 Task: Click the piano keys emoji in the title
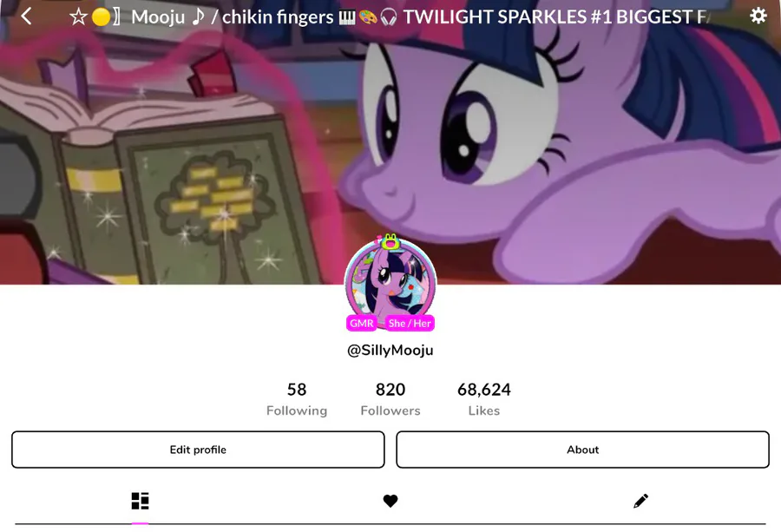coord(347,18)
